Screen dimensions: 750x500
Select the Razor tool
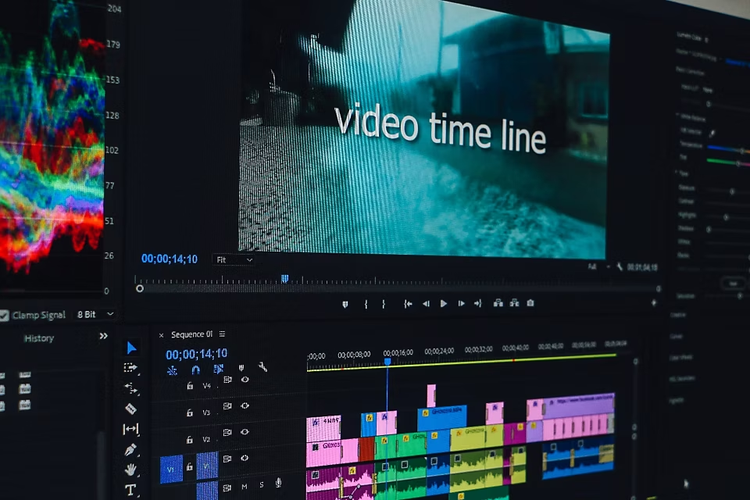(131, 409)
